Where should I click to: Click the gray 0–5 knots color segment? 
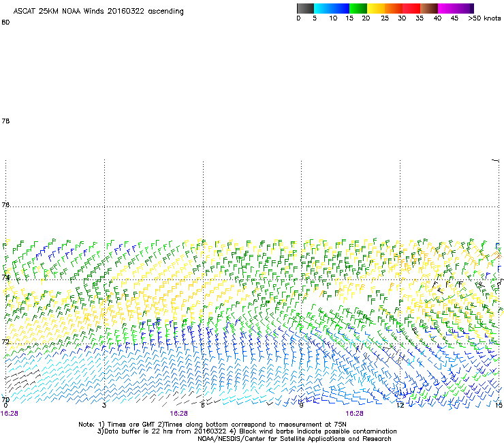pos(305,8)
